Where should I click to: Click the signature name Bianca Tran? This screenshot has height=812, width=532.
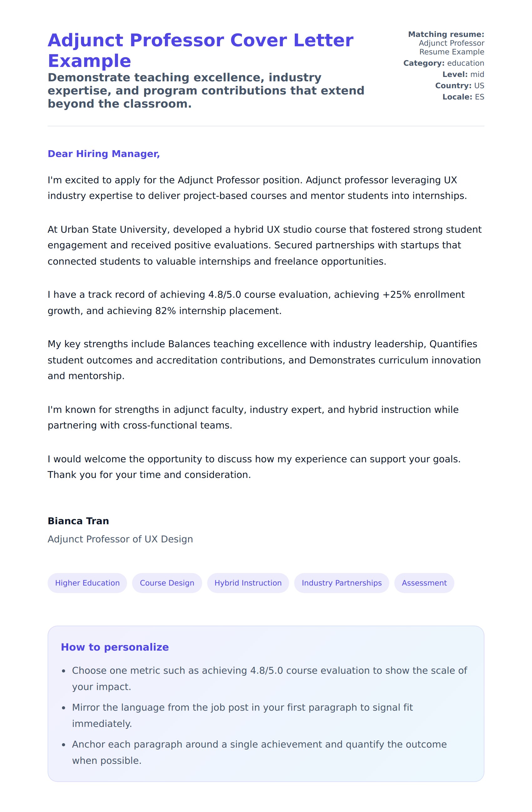(x=78, y=521)
